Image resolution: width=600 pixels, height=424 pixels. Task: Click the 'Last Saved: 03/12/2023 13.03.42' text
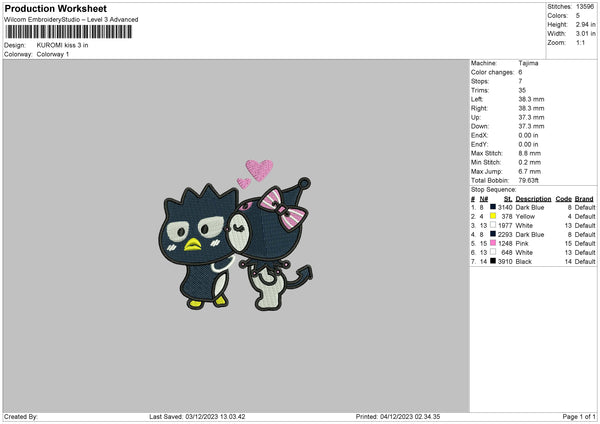197,416
